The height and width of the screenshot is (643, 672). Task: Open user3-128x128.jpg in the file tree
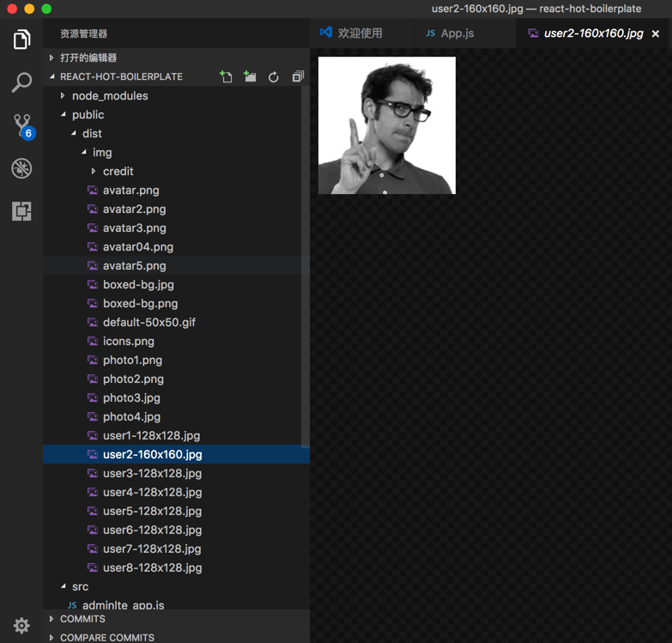pyautogui.click(x=176, y=473)
